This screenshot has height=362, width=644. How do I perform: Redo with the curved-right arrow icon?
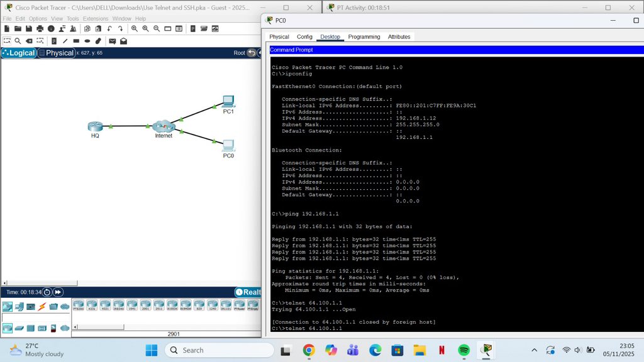point(120,29)
